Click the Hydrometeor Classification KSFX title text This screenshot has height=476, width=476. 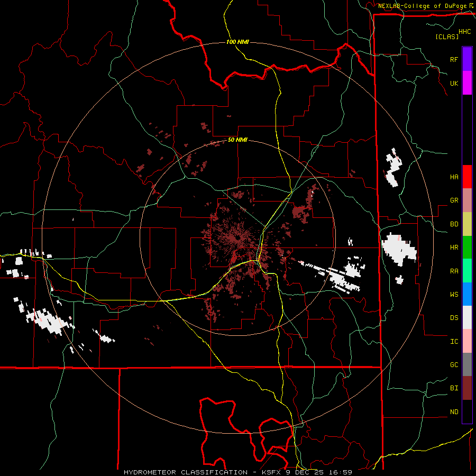point(238,472)
